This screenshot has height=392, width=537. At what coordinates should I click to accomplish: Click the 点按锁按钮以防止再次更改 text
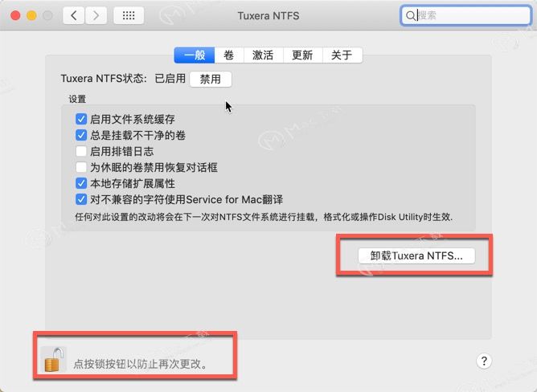pos(141,364)
